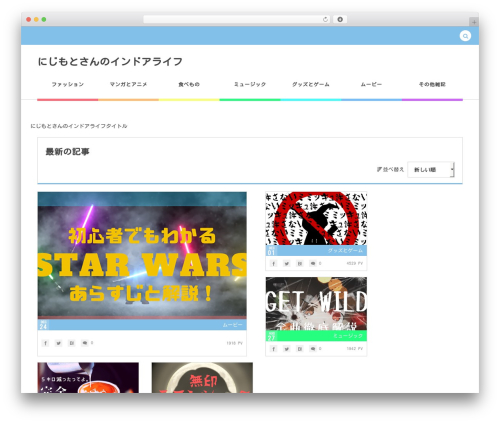500x423 pixels.
Task: Open a new browser tab with plus button
Action: coord(474,22)
